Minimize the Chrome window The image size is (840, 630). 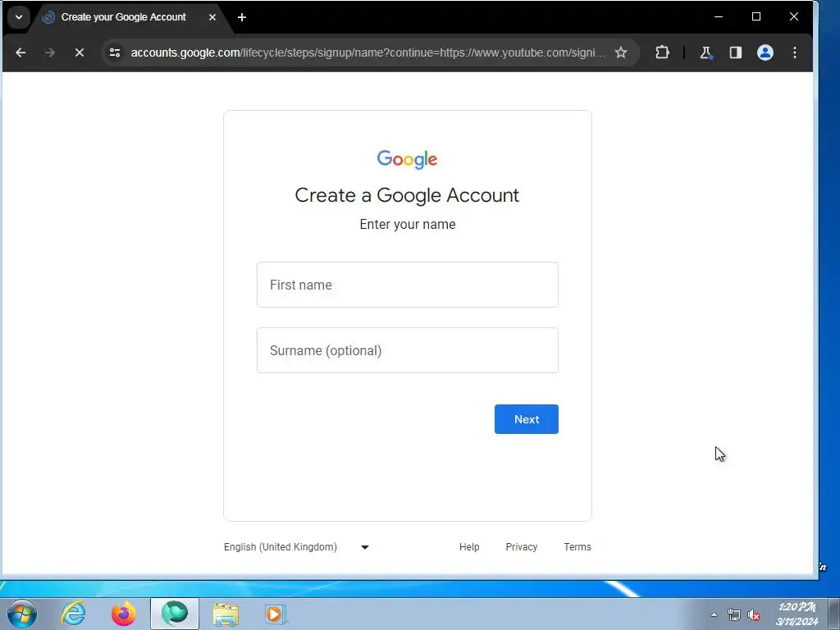coord(719,17)
